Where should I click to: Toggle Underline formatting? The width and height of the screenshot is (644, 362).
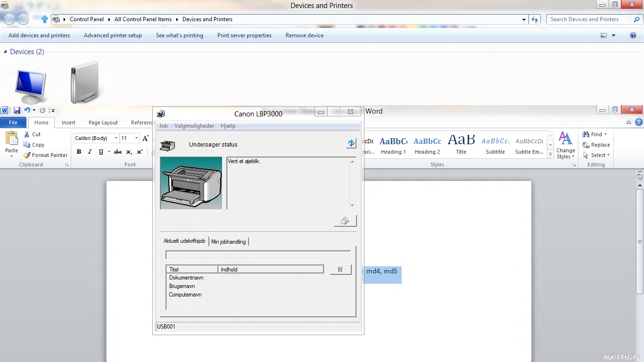pyautogui.click(x=101, y=152)
